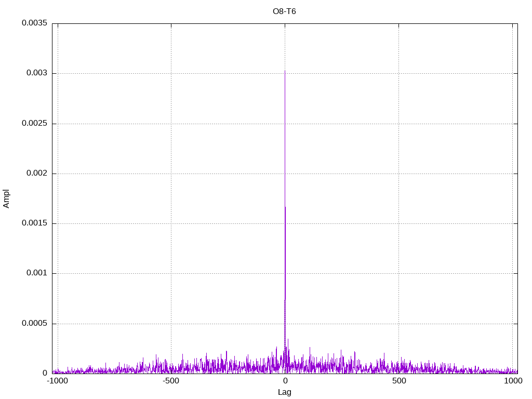Click the top of the central peak
Screen dimensions: 532x399
[285, 71]
